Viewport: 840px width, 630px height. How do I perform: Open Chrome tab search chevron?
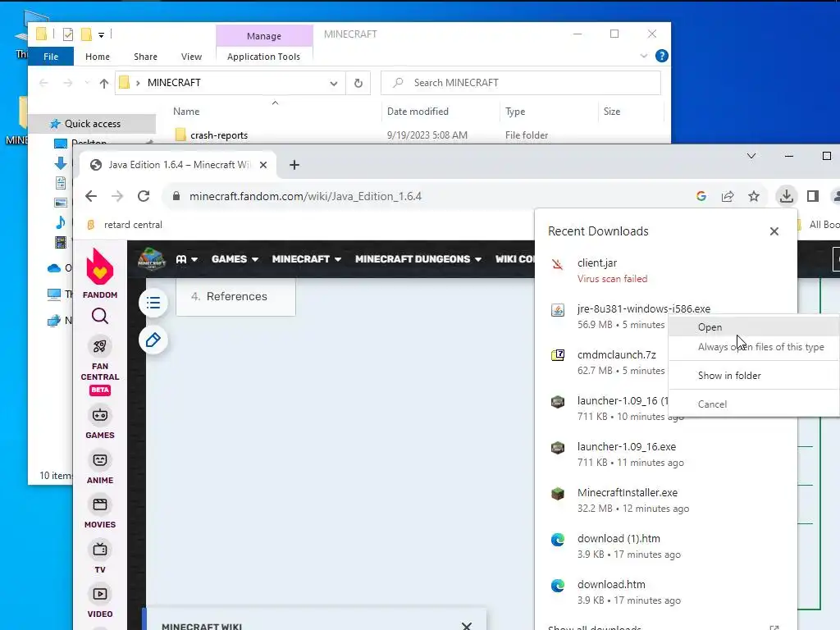(x=751, y=156)
